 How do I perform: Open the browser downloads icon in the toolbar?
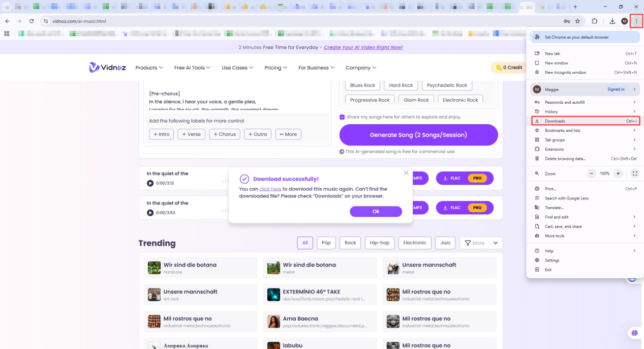point(612,21)
